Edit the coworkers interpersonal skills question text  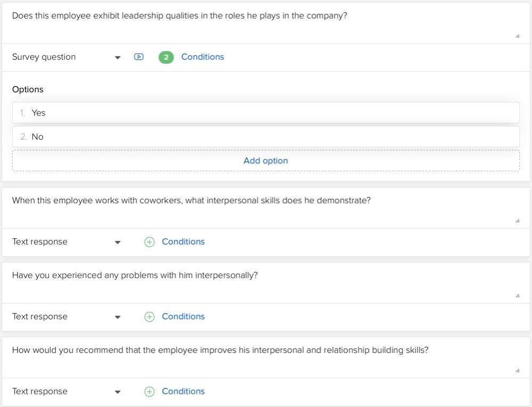(x=265, y=208)
